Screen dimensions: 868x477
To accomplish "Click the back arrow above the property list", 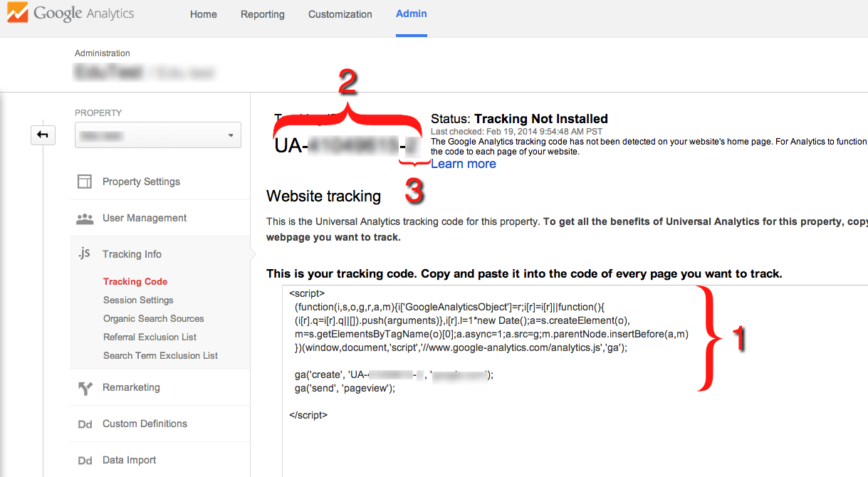I will 43,135.
